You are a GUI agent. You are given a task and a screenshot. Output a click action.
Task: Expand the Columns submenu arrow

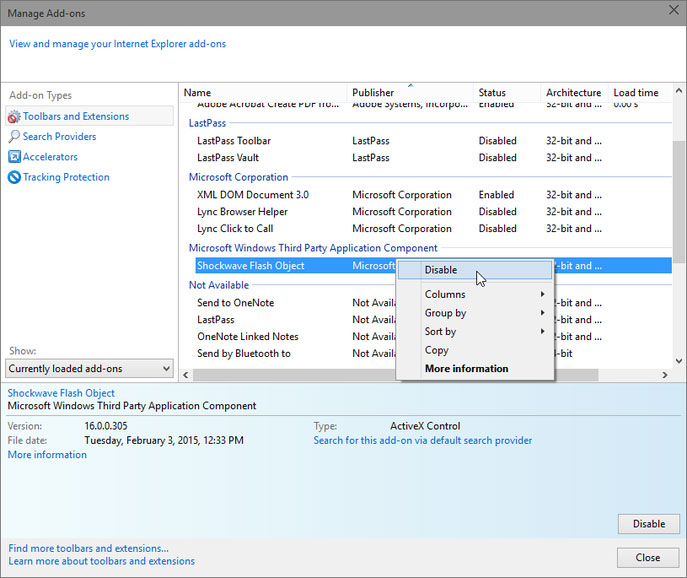click(x=542, y=294)
